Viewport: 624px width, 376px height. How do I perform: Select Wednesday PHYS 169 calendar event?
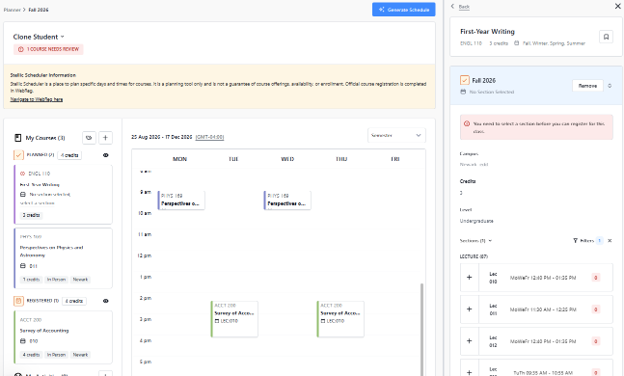coord(287,200)
